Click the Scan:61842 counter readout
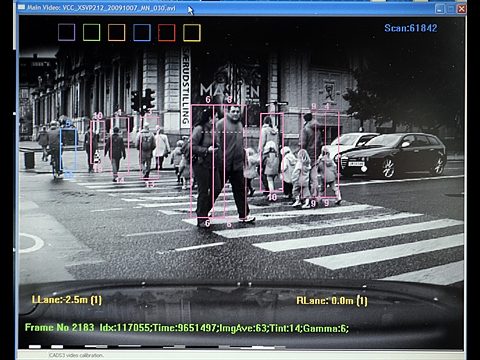The width and height of the screenshot is (480, 360). click(411, 28)
